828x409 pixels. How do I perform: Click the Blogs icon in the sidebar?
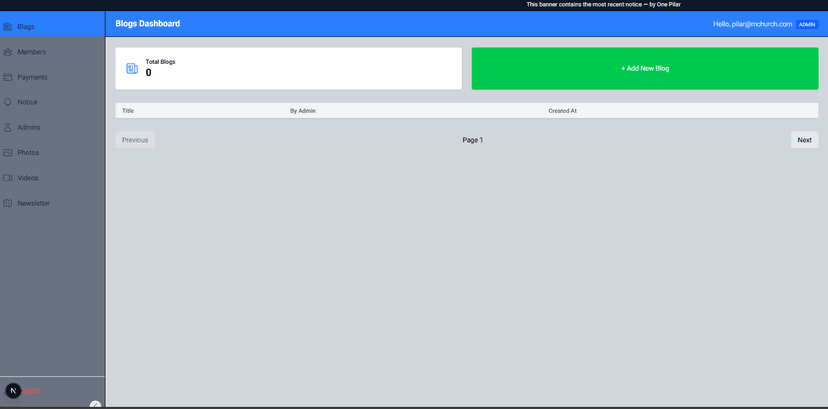(x=7, y=26)
